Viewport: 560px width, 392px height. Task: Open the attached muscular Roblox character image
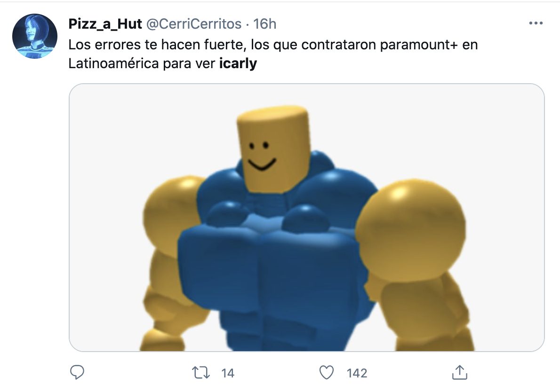[x=306, y=218]
